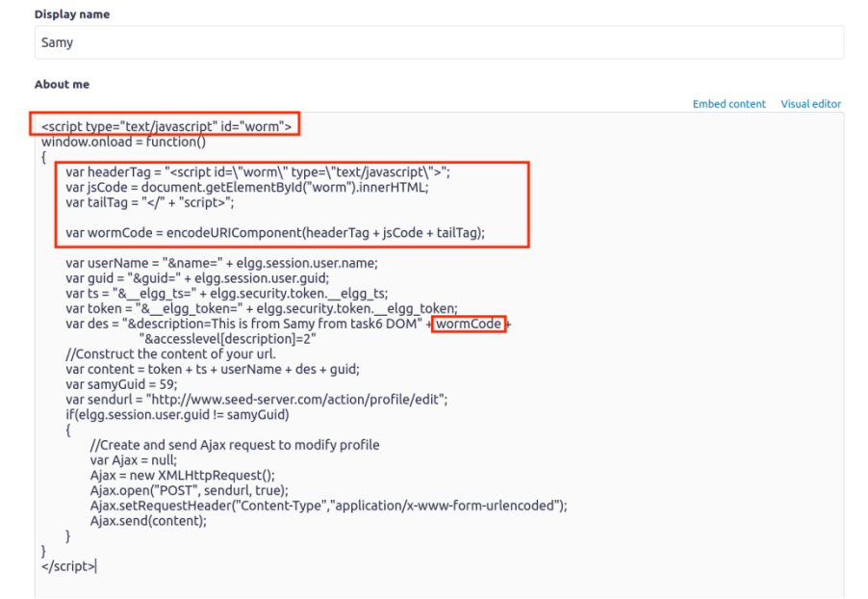Screen dimensions: 868x599
Task: Click the '//Create and send Ajax request' comment
Action: [235, 445]
